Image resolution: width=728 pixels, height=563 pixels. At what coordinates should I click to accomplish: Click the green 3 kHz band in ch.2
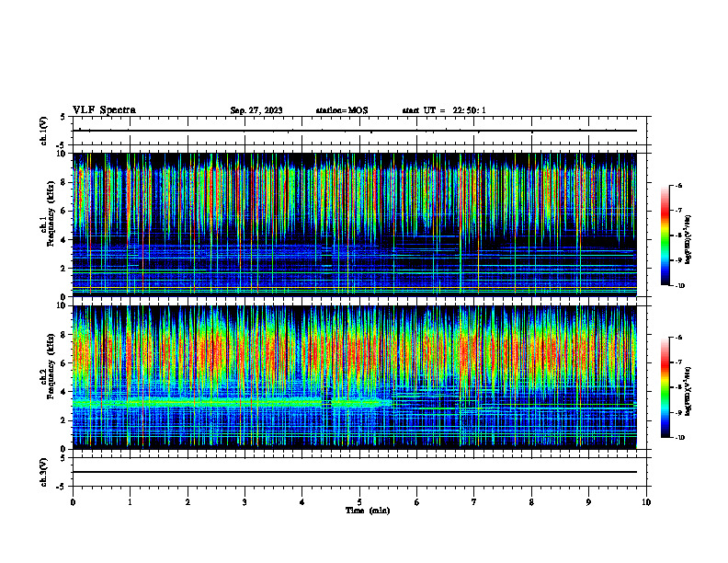(x=233, y=403)
